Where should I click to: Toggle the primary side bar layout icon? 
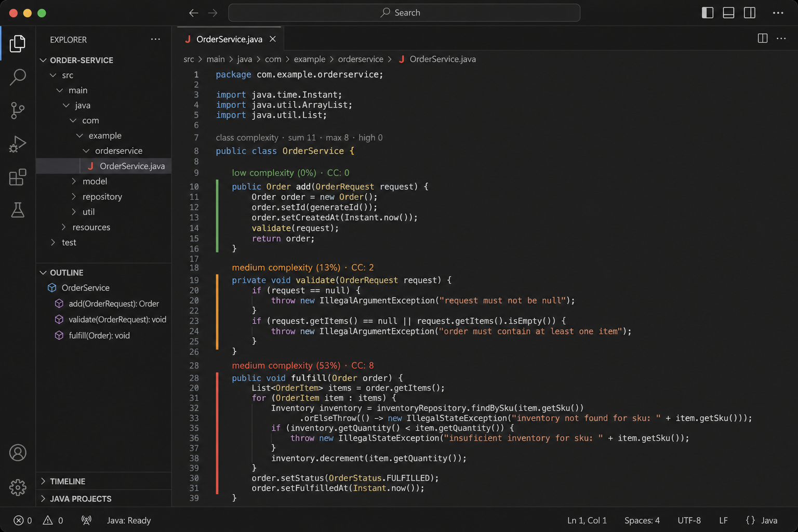[708, 12]
